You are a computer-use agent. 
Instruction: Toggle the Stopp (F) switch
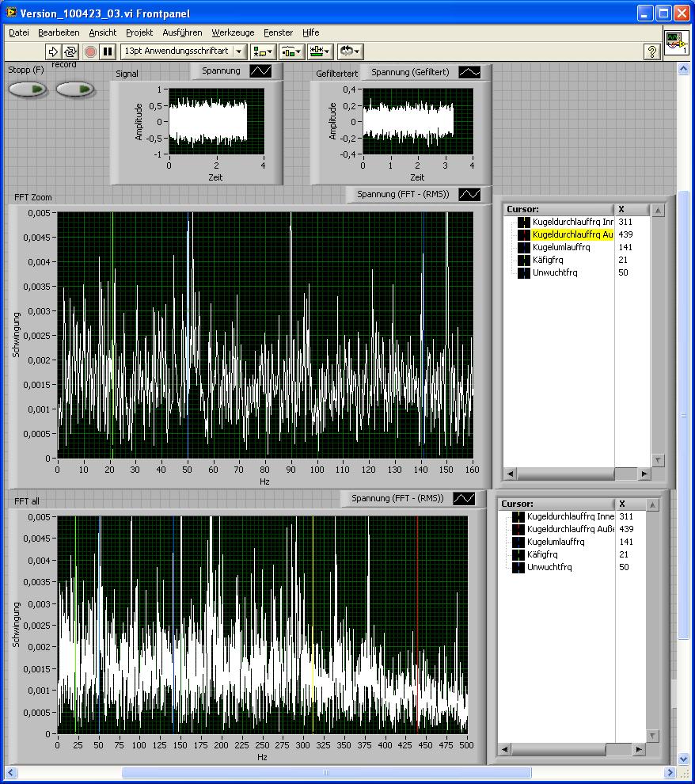(28, 89)
